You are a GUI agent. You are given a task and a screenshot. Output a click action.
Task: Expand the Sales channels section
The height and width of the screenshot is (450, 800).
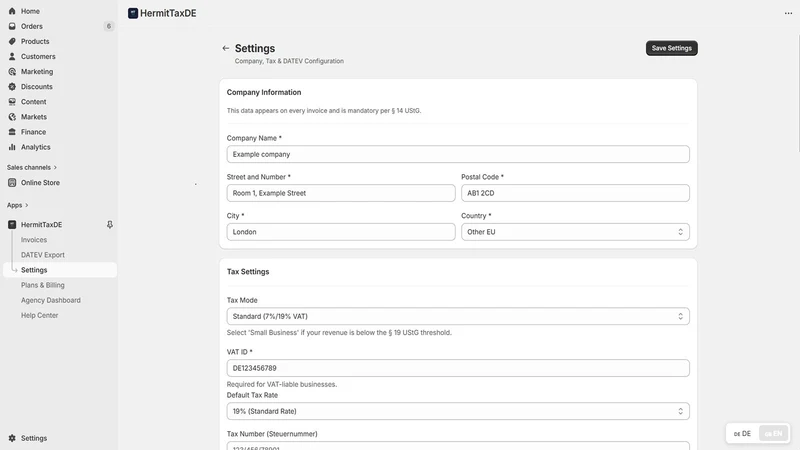(x=32, y=167)
